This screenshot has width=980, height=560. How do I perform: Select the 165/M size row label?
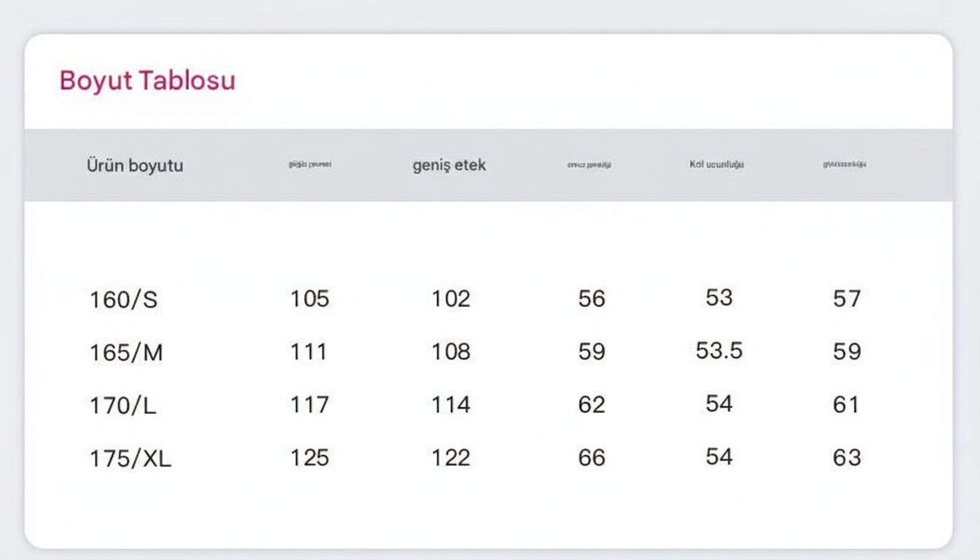[126, 353]
